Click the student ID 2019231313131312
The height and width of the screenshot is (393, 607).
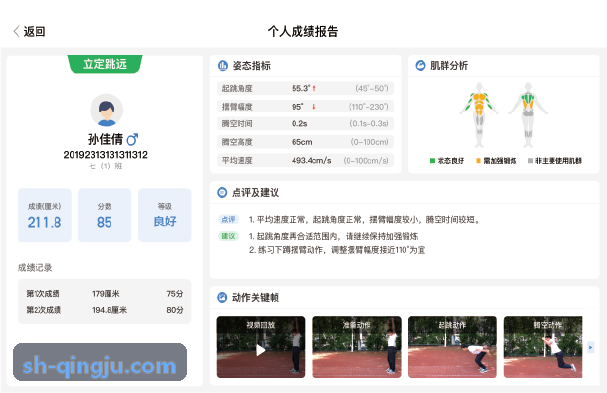tap(106, 155)
